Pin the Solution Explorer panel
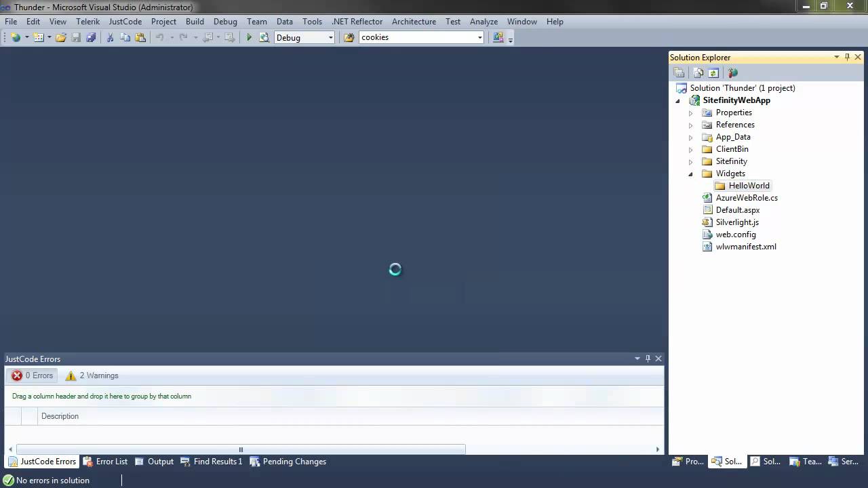This screenshot has height=488, width=868. 847,57
